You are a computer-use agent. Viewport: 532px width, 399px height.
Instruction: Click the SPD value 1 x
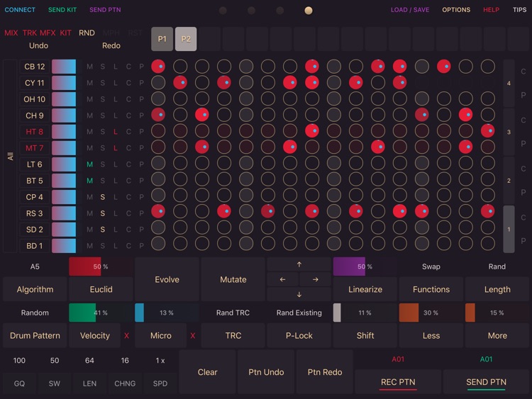[x=160, y=360]
